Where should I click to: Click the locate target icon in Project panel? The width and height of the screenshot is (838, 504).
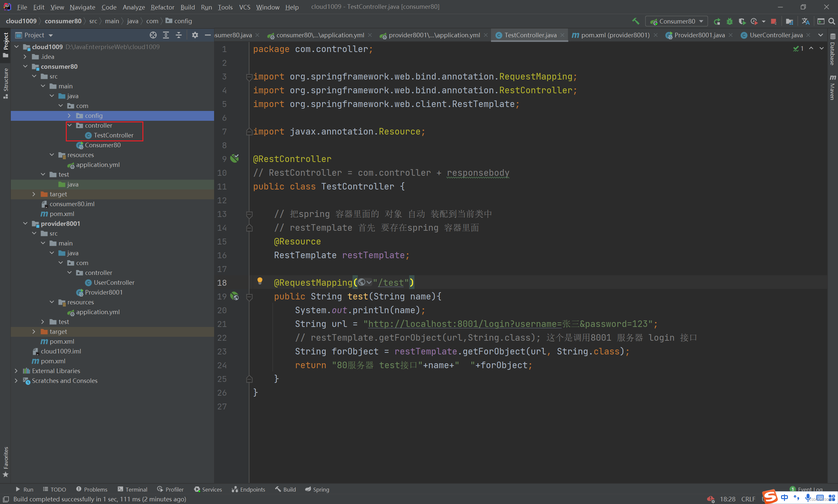point(153,35)
